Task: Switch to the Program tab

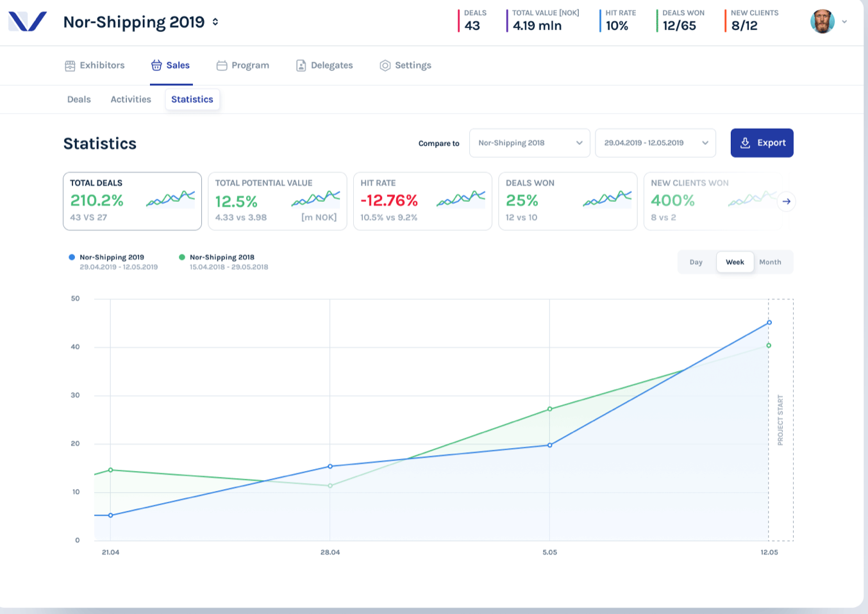Action: point(243,65)
